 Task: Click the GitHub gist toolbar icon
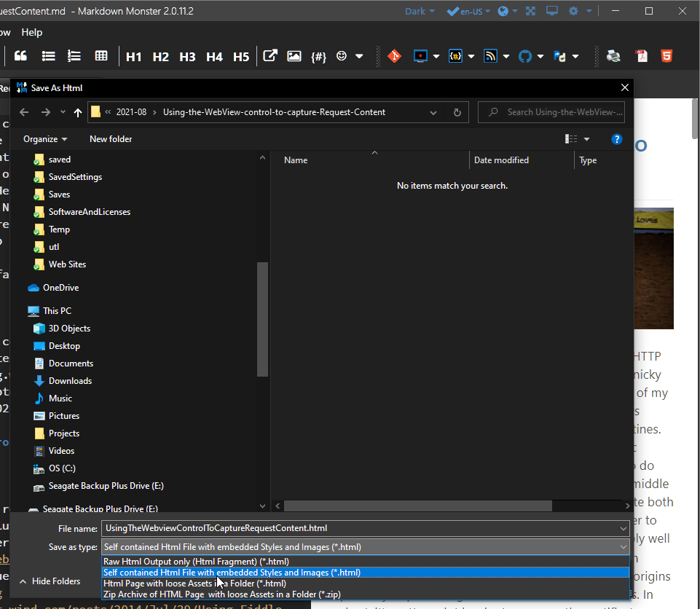[x=525, y=56]
